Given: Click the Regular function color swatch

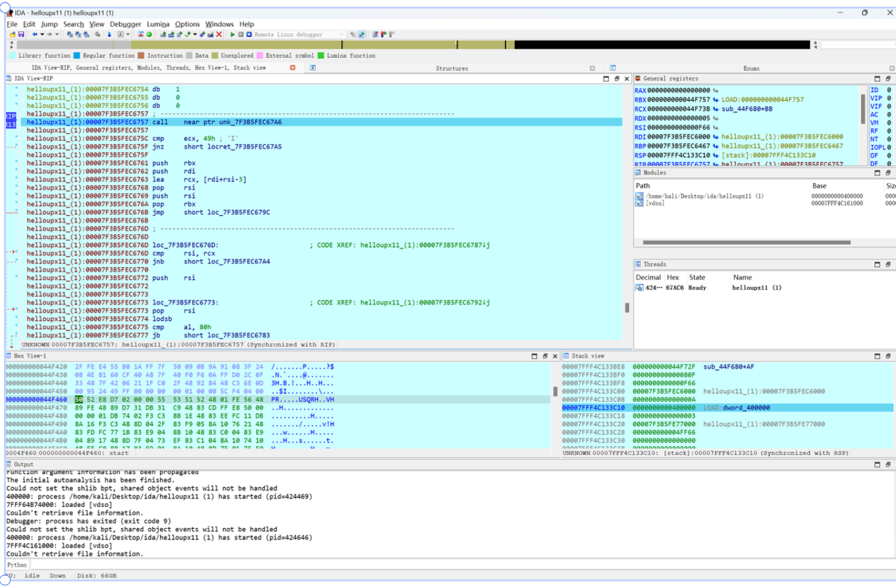Looking at the screenshot, I should point(76,56).
